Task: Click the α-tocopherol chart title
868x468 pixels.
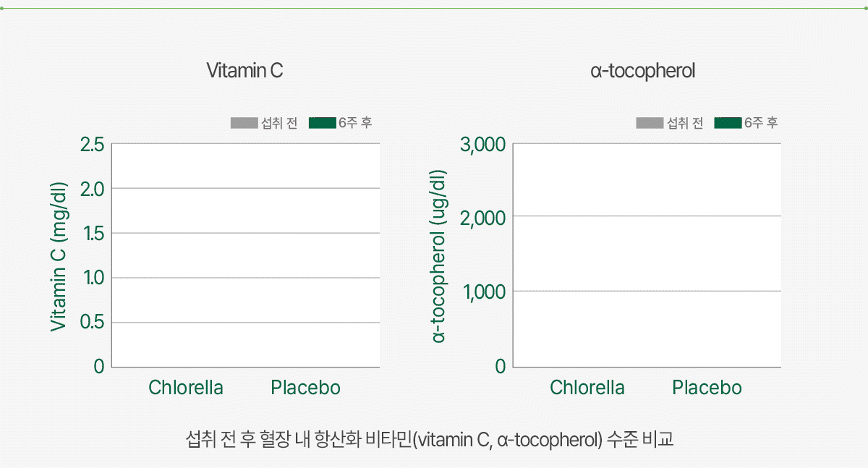Action: 642,71
